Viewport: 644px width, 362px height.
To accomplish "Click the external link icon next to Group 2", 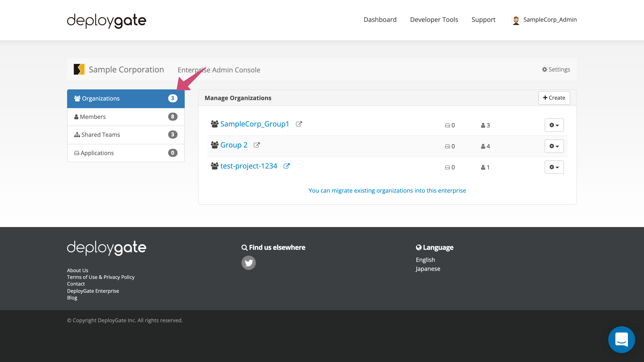I will 256,145.
